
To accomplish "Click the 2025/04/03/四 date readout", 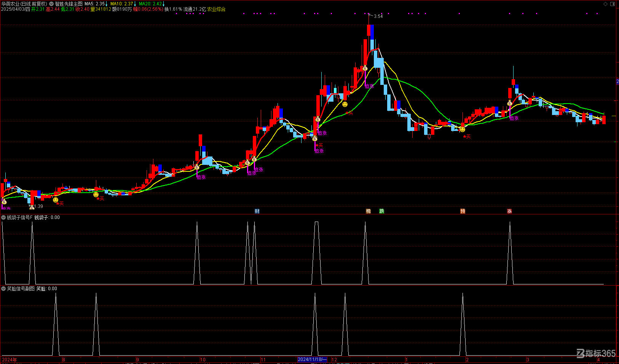I will coord(15,9).
